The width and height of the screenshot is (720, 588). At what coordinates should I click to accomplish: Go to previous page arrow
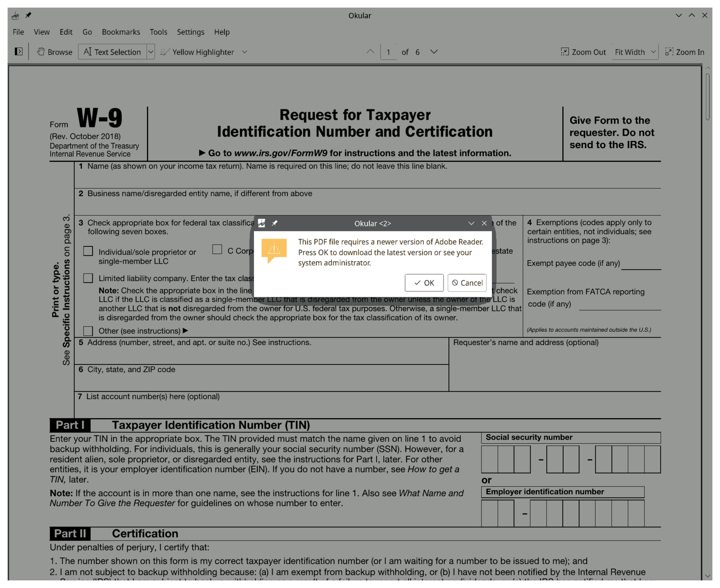click(x=370, y=52)
